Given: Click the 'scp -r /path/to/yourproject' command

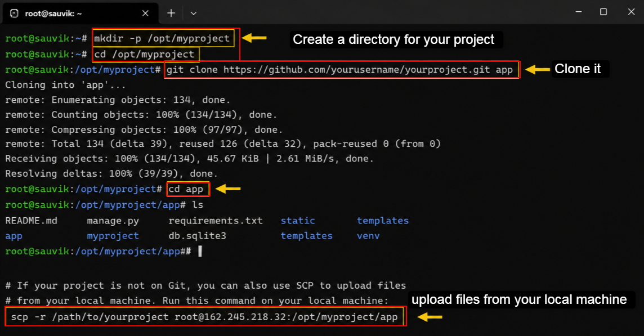Looking at the screenshot, I should click(x=204, y=317).
